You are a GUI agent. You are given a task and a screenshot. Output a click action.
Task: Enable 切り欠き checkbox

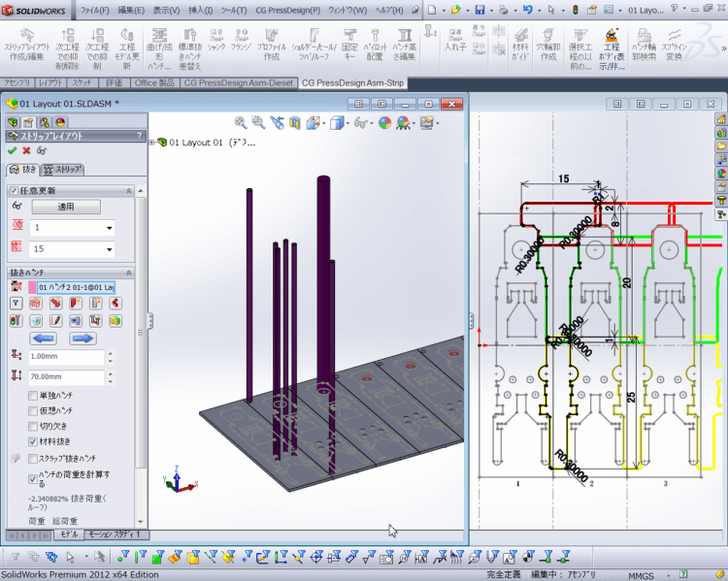pyautogui.click(x=32, y=426)
